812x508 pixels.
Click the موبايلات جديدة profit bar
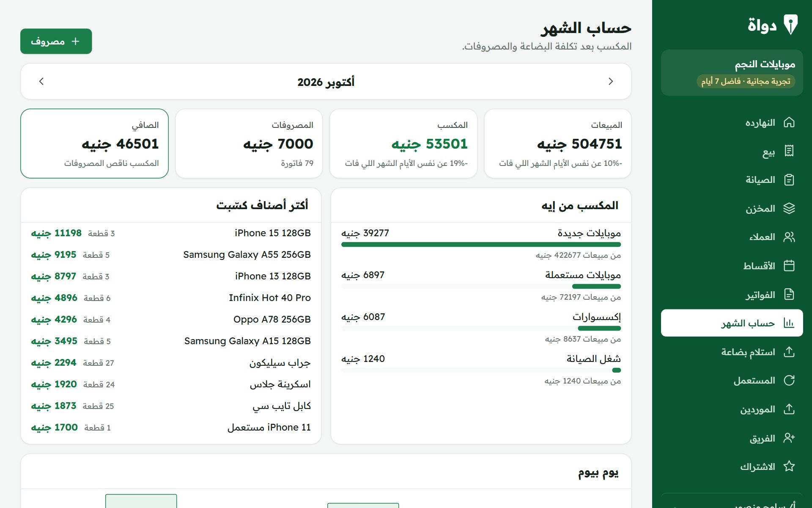pyautogui.click(x=481, y=244)
